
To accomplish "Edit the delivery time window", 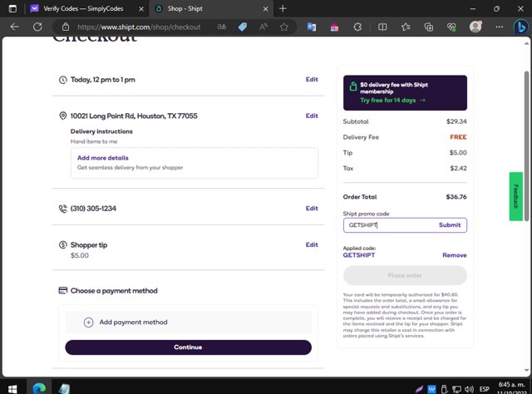I will [x=312, y=80].
